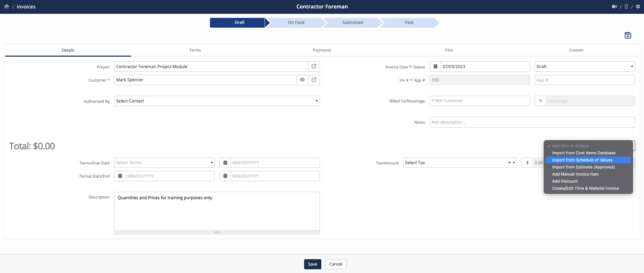Screen dimensions: 644x273
Task: Click the Project name field
Action: tap(211, 66)
